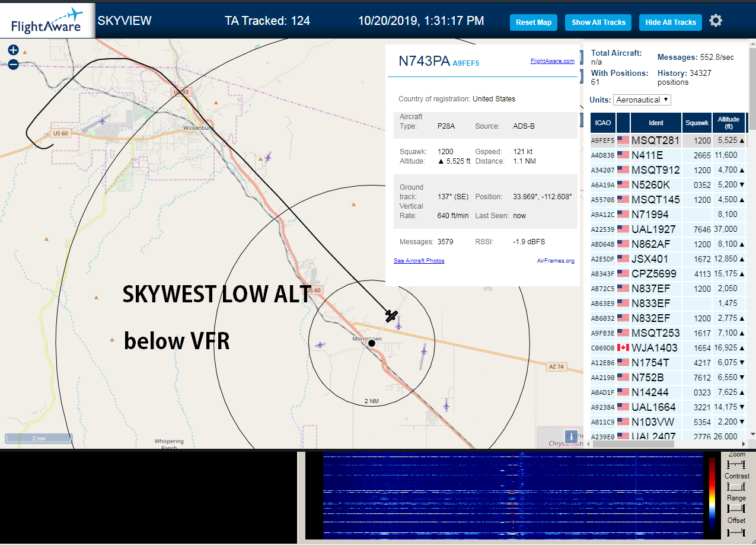Image resolution: width=756 pixels, height=546 pixels.
Task: Click spectrogram color scale bar
Action: pyautogui.click(x=712, y=494)
